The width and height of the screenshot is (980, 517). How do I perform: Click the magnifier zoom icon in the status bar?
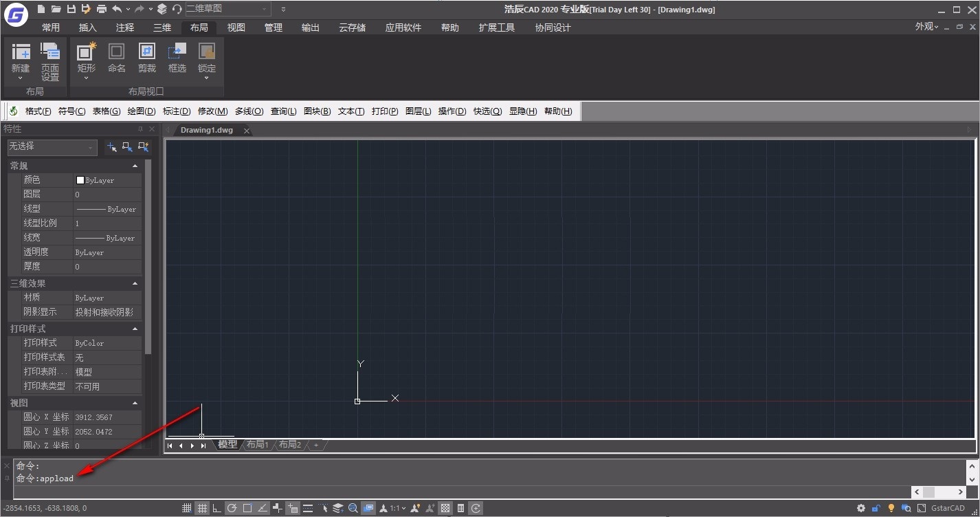click(353, 509)
